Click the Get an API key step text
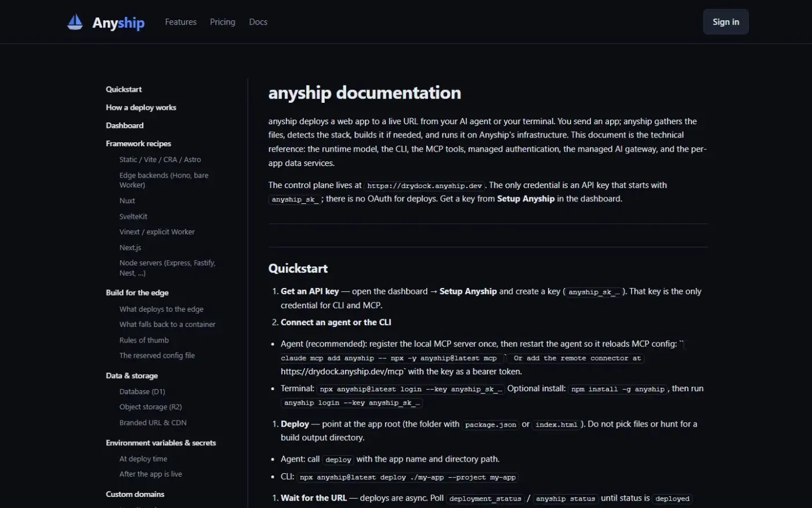This screenshot has width=812, height=508. click(x=310, y=291)
